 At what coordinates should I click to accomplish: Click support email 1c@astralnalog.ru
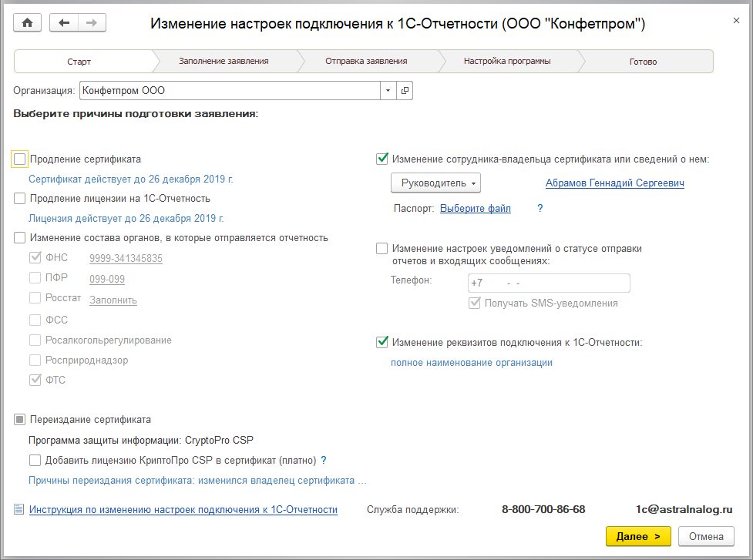click(684, 509)
